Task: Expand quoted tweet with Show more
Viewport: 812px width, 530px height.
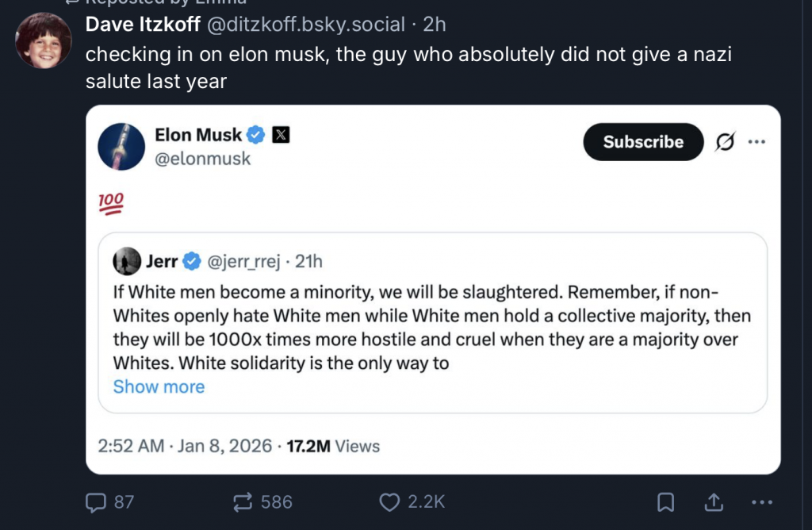Action: tap(159, 386)
